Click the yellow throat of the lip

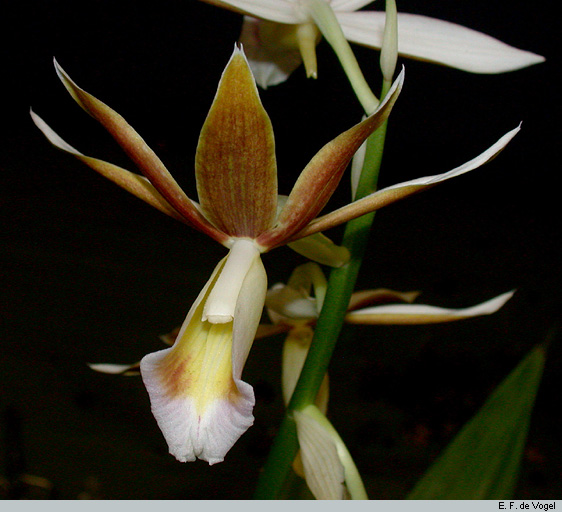coord(208,355)
